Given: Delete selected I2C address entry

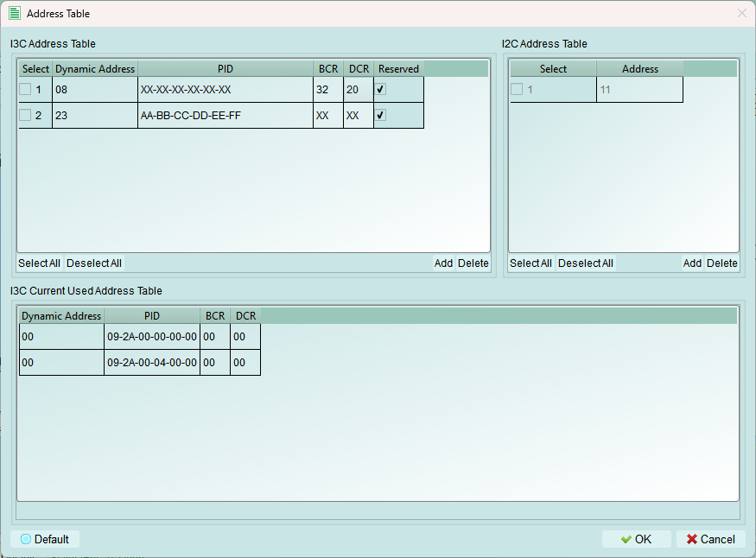Looking at the screenshot, I should tap(721, 263).
